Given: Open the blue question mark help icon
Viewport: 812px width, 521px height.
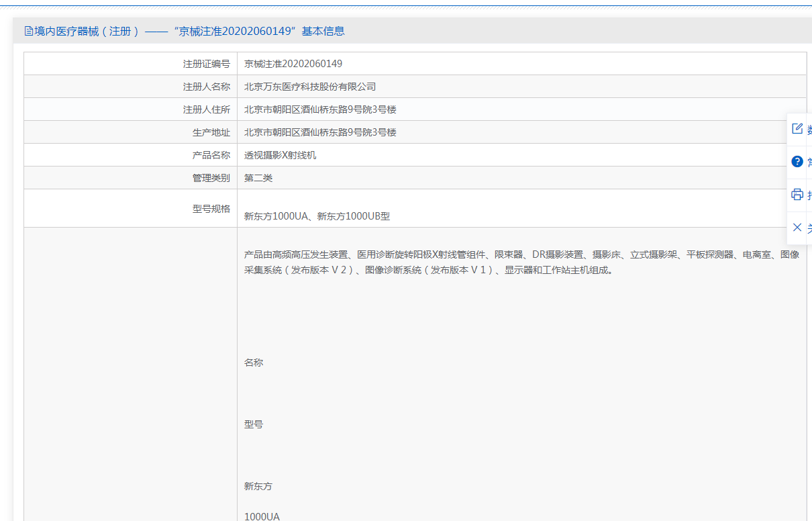Looking at the screenshot, I should pos(797,161).
